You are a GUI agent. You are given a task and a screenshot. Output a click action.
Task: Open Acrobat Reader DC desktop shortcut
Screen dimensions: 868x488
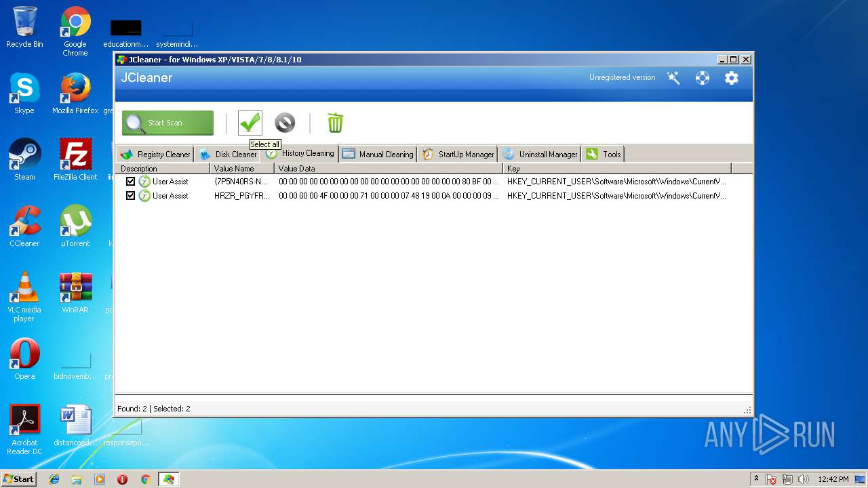pos(24,430)
